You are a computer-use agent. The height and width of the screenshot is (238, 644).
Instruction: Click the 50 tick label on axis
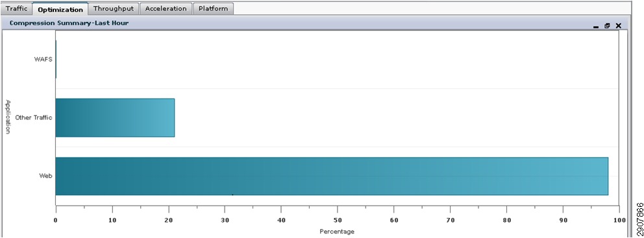point(337,220)
